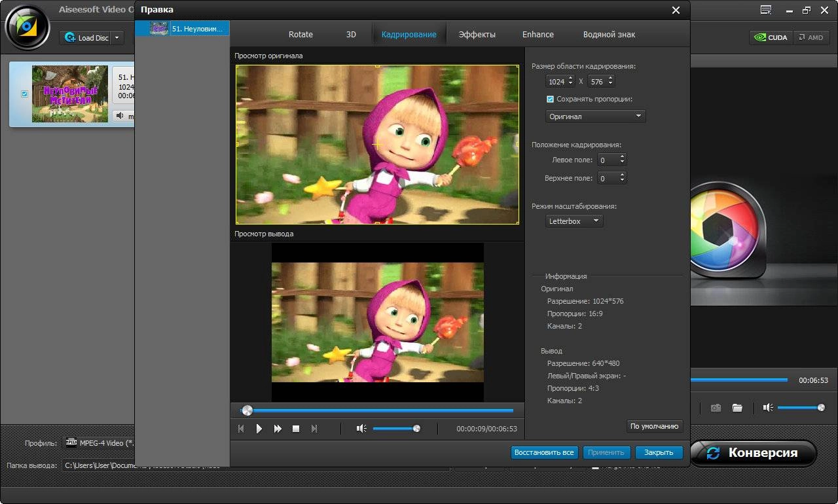The width and height of the screenshot is (838, 504).
Task: Click the crop center crosshair marker
Action: pyautogui.click(x=377, y=144)
